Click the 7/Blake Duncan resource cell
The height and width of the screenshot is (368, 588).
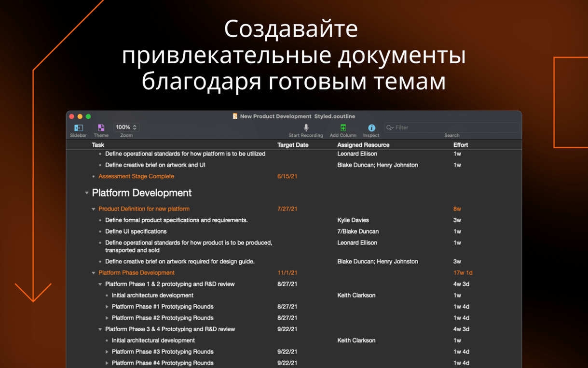(358, 231)
